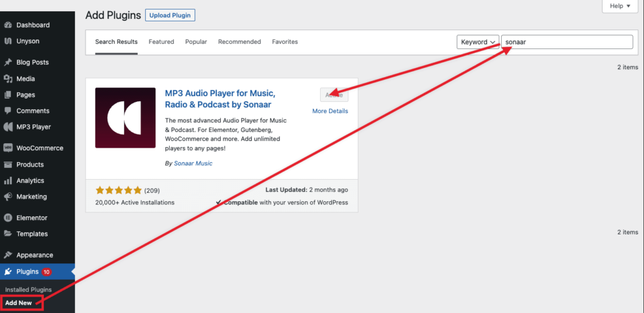Open the Analytics menu label
644x313 pixels.
tap(30, 180)
